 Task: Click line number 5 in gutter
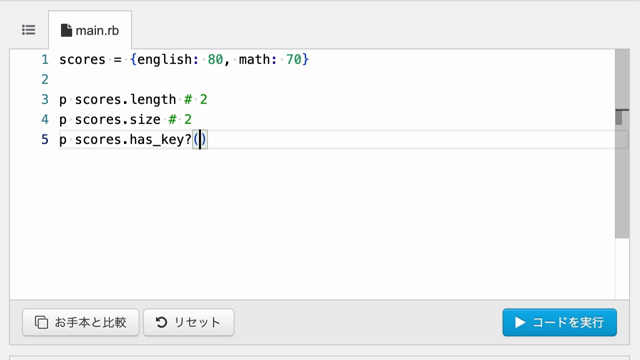pyautogui.click(x=44, y=140)
